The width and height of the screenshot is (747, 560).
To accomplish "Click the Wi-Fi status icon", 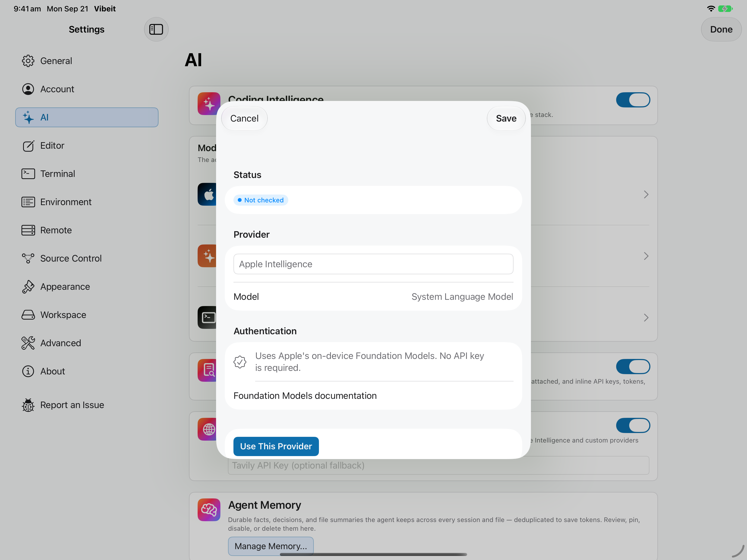I will pos(711,8).
